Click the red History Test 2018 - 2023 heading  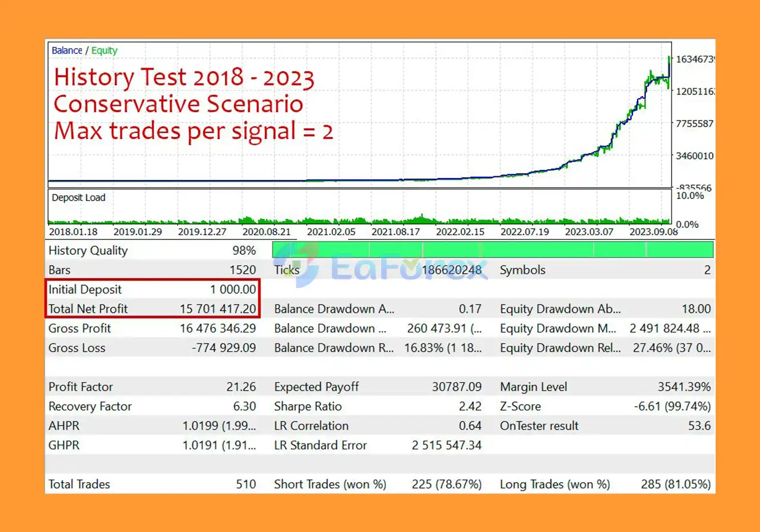point(184,78)
